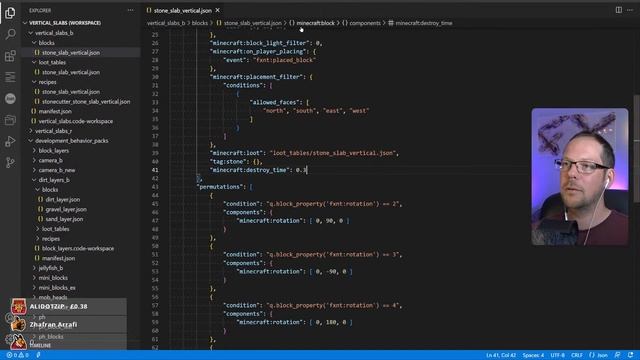This screenshot has height=360, width=640.
Task: Open stone_slab_vertical.json in the blocks folder
Action: [71, 52]
